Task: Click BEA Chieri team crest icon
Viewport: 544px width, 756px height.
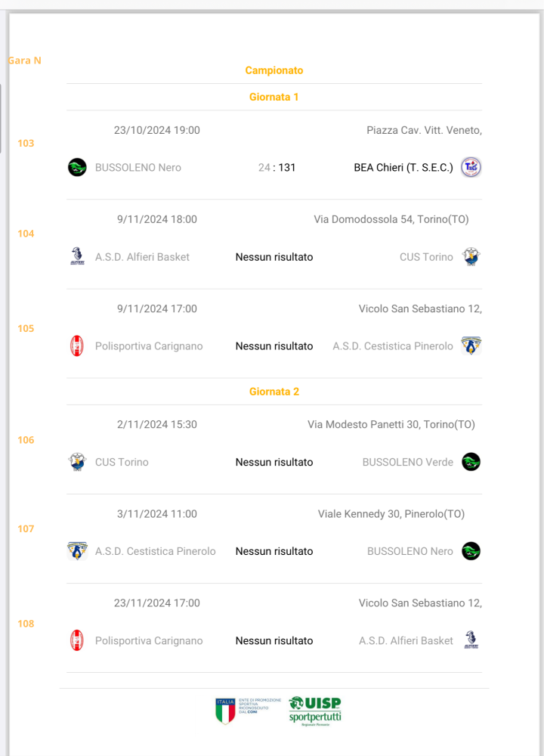Action: click(x=471, y=167)
